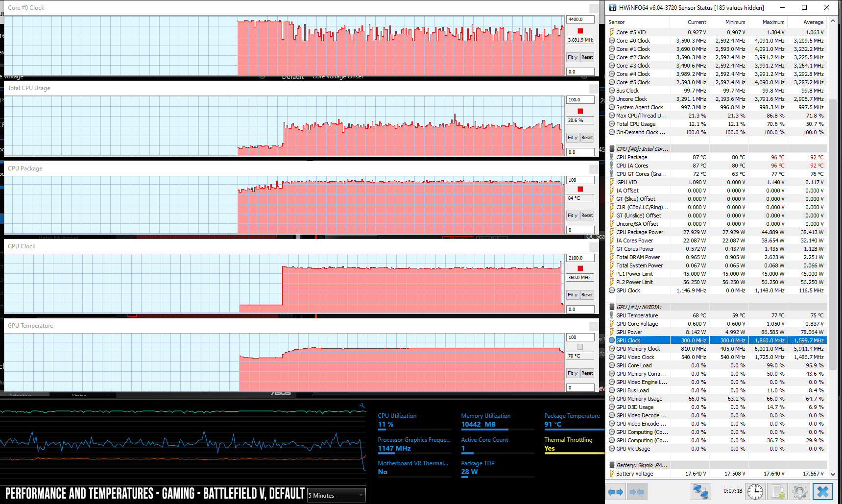This screenshot has width=842, height=504.
Task: Select the GPU [#1]: NVIDIA: section header
Action: pos(717,307)
